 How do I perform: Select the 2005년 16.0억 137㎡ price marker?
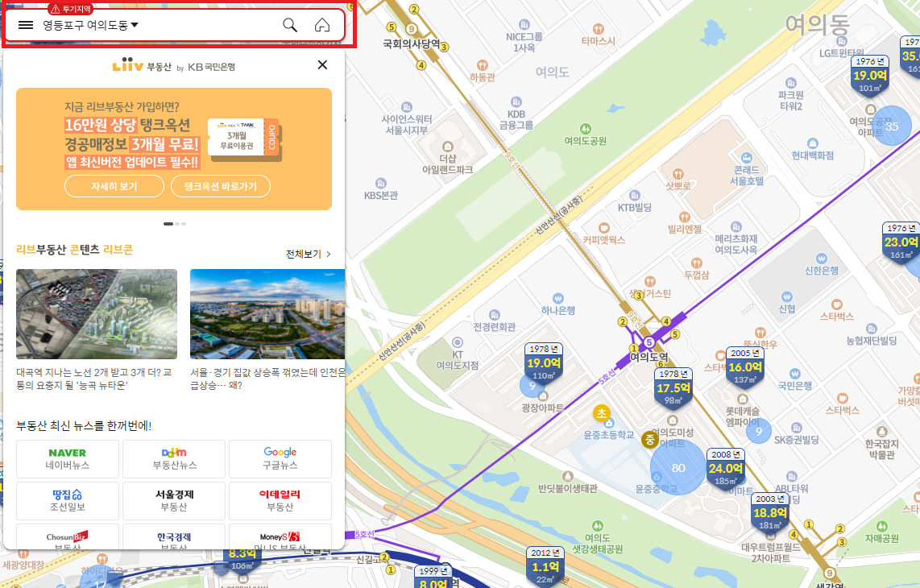[744, 367]
